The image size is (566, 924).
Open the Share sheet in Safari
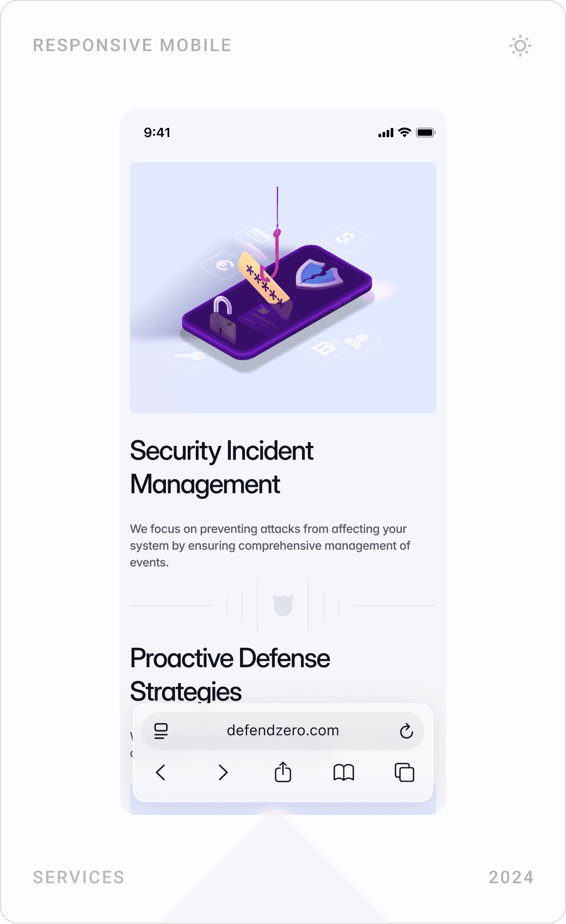tap(282, 772)
